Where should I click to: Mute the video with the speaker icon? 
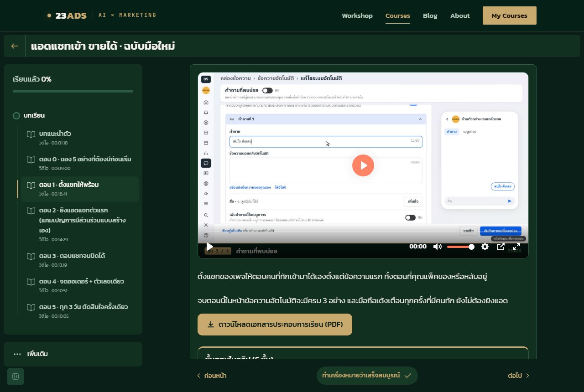click(438, 247)
